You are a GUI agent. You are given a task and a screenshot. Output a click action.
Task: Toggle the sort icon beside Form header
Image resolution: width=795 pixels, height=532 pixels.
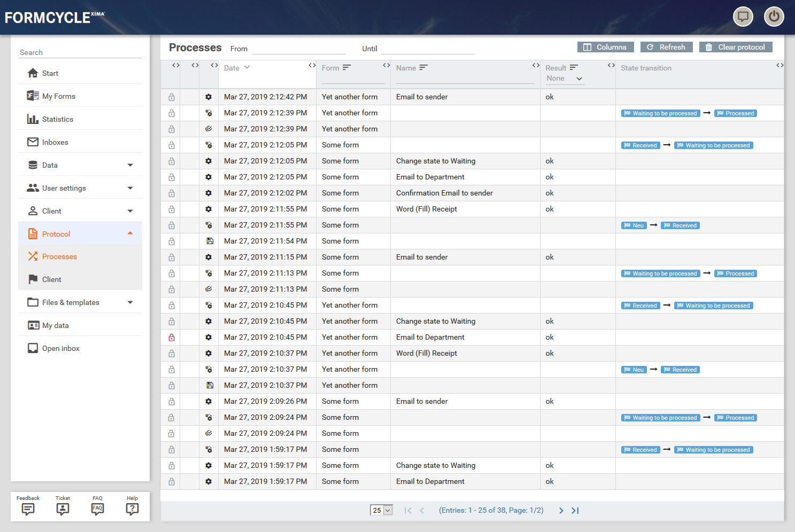click(346, 67)
